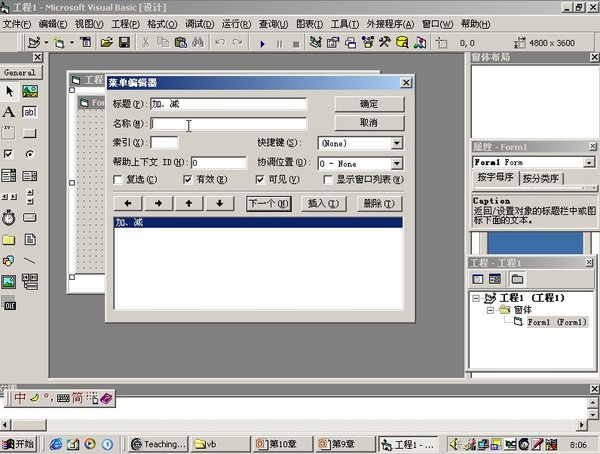This screenshot has height=454, width=600.
Task: Click the 下一个 (Next) button
Action: [268, 203]
